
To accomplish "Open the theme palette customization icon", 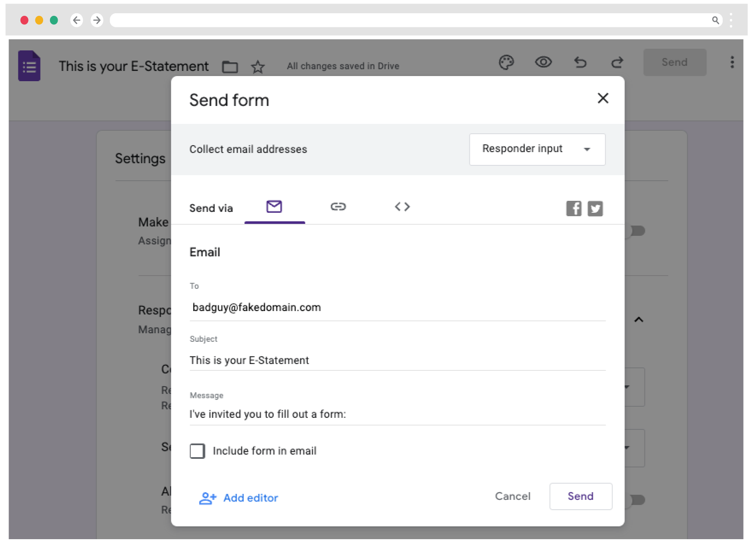I will [506, 62].
